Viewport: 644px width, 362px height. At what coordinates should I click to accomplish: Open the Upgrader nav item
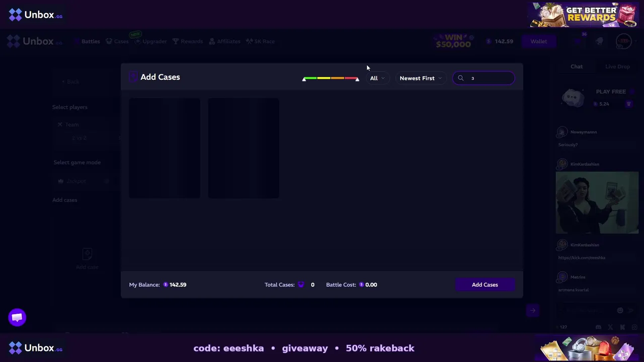[x=150, y=41]
